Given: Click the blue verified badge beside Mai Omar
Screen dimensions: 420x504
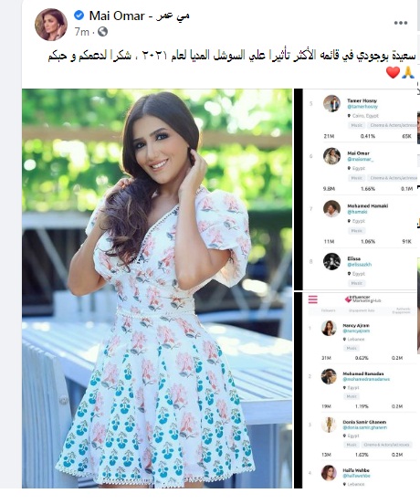Looking at the screenshot, I should tap(79, 15).
